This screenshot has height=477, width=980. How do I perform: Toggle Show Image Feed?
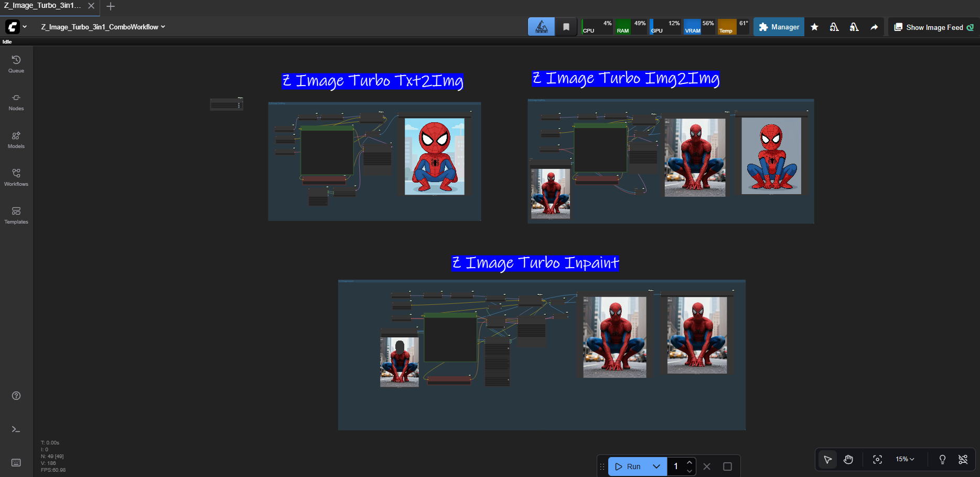coord(934,27)
